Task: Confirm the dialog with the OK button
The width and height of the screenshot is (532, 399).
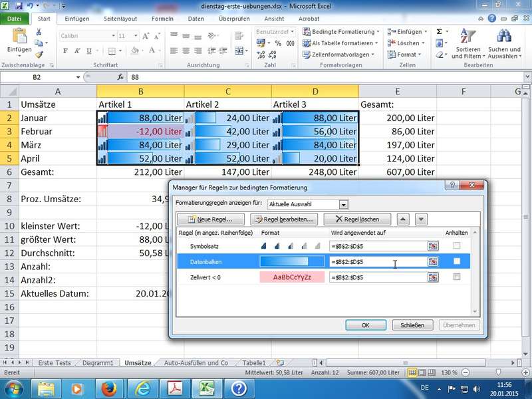Action: (365, 325)
